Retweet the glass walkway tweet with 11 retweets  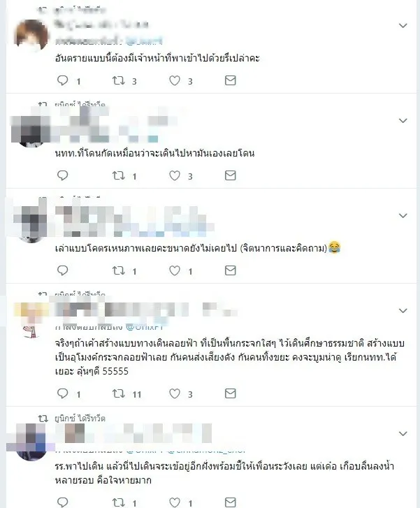(118, 393)
